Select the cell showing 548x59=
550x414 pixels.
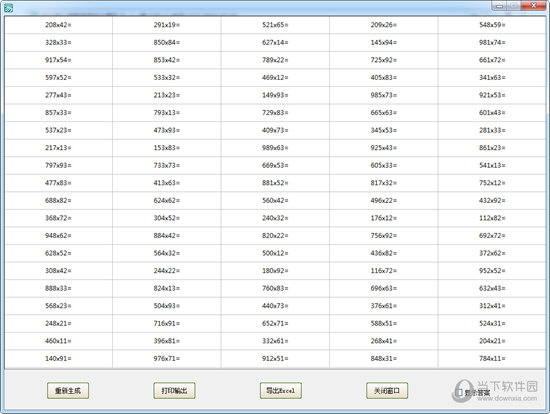click(x=492, y=25)
